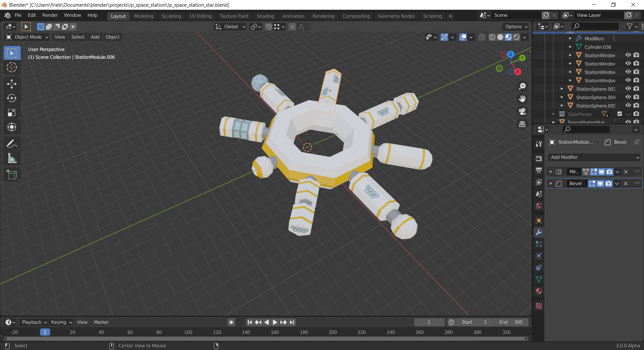Hide StationSphere.004 in the outliner

(628, 97)
